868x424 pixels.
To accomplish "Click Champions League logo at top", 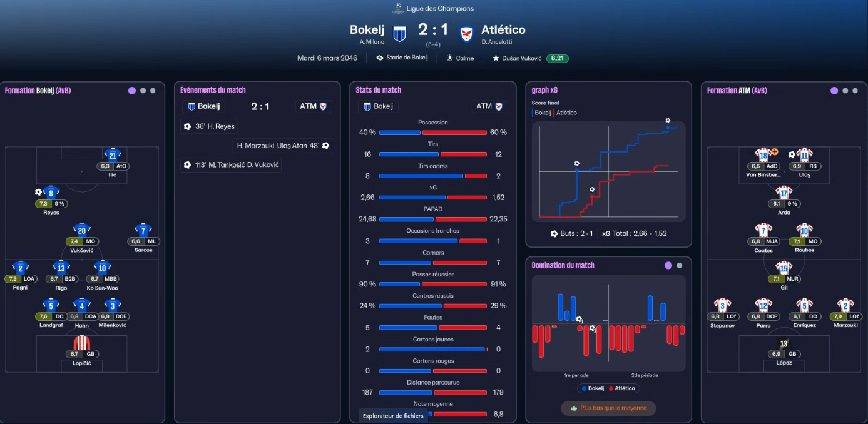I will pos(397,8).
